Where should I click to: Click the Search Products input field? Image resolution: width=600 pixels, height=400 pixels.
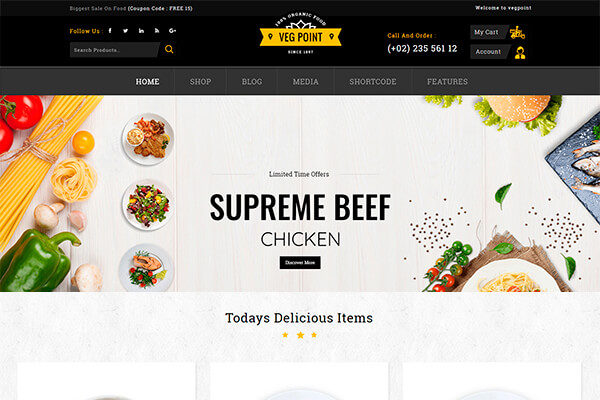[x=114, y=50]
